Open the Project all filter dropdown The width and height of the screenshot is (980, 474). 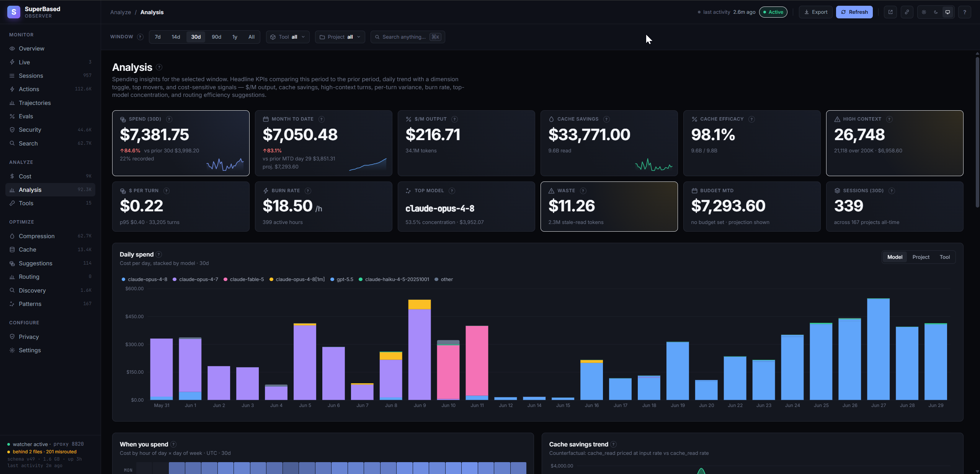[340, 37]
